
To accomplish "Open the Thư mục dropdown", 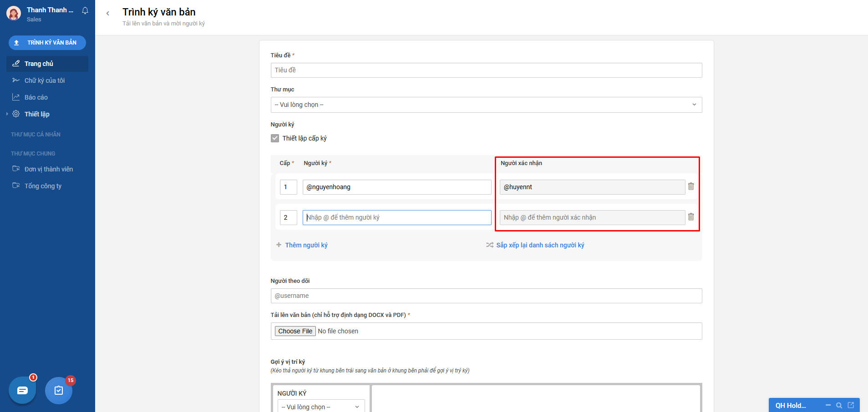I will pyautogui.click(x=486, y=105).
